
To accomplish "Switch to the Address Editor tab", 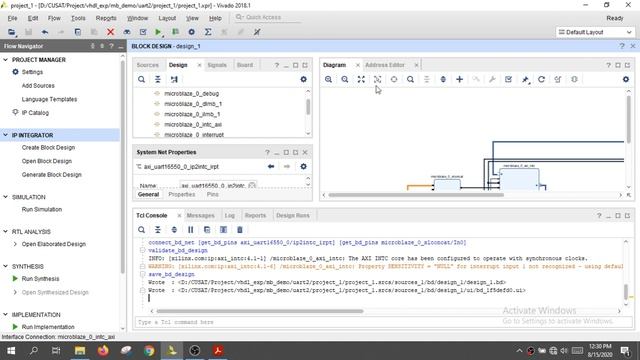I will (x=385, y=65).
